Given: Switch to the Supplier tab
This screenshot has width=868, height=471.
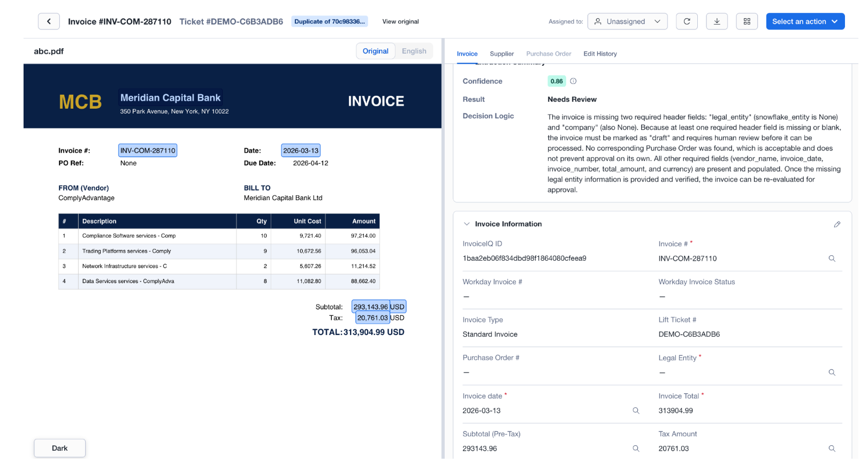Looking at the screenshot, I should pos(501,54).
